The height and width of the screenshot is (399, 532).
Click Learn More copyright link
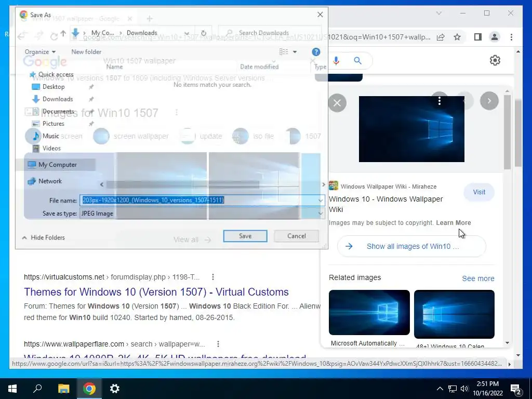453,223
